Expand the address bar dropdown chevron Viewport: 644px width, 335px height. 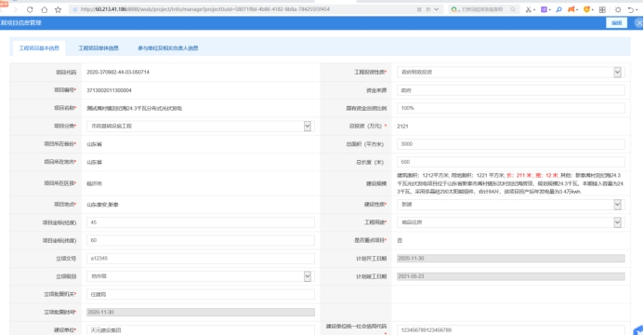coord(437,9)
